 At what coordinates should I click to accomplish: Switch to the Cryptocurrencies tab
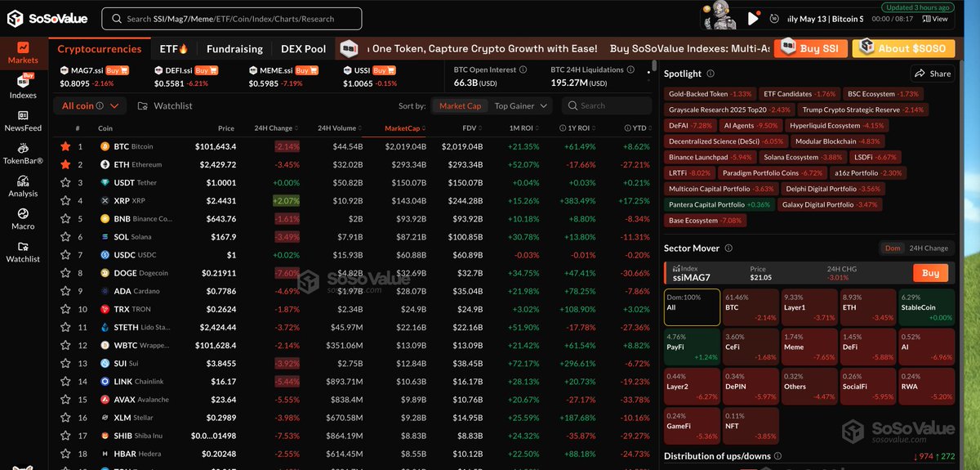tap(100, 49)
